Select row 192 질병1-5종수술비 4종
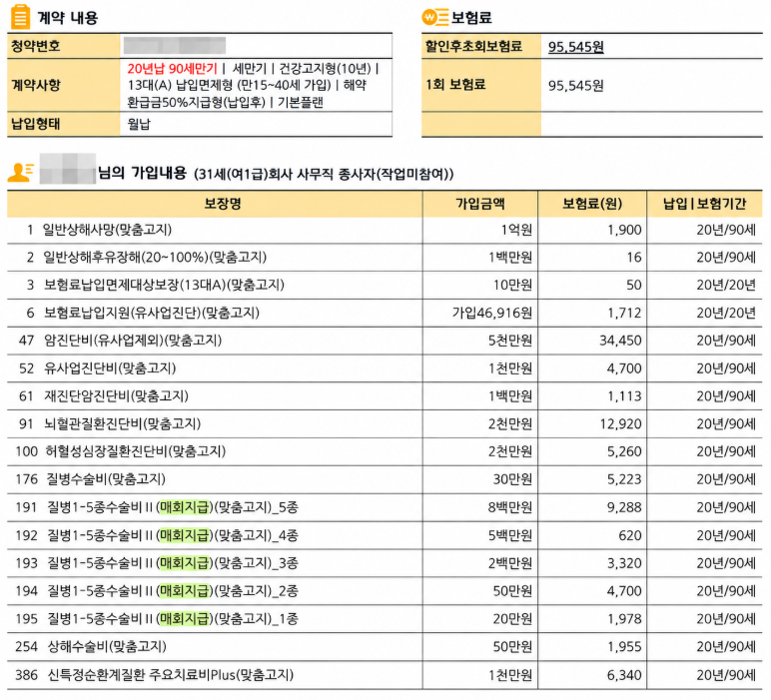771x700 pixels. (385, 535)
